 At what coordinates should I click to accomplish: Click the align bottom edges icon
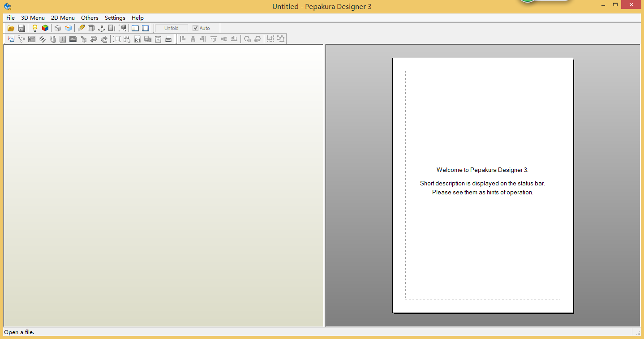point(234,39)
